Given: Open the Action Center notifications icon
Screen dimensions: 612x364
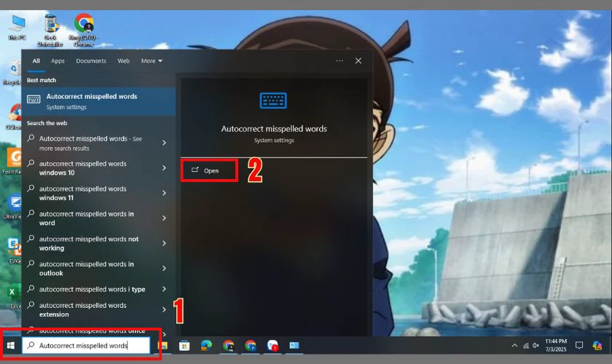Looking at the screenshot, I should coord(579,346).
